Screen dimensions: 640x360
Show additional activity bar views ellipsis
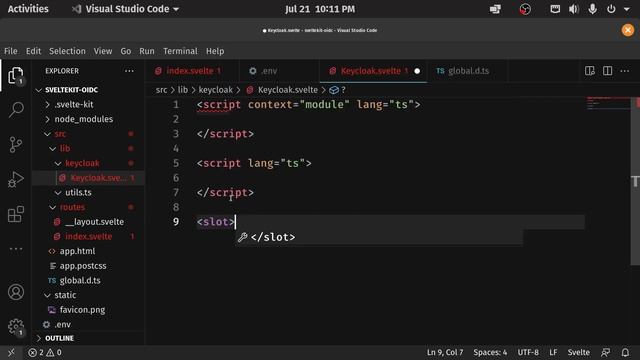16,249
